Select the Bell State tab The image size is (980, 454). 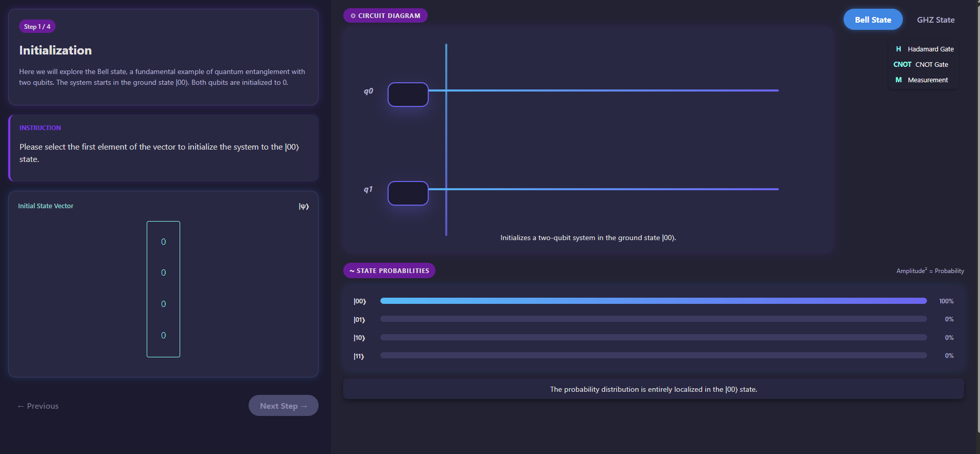(x=872, y=20)
